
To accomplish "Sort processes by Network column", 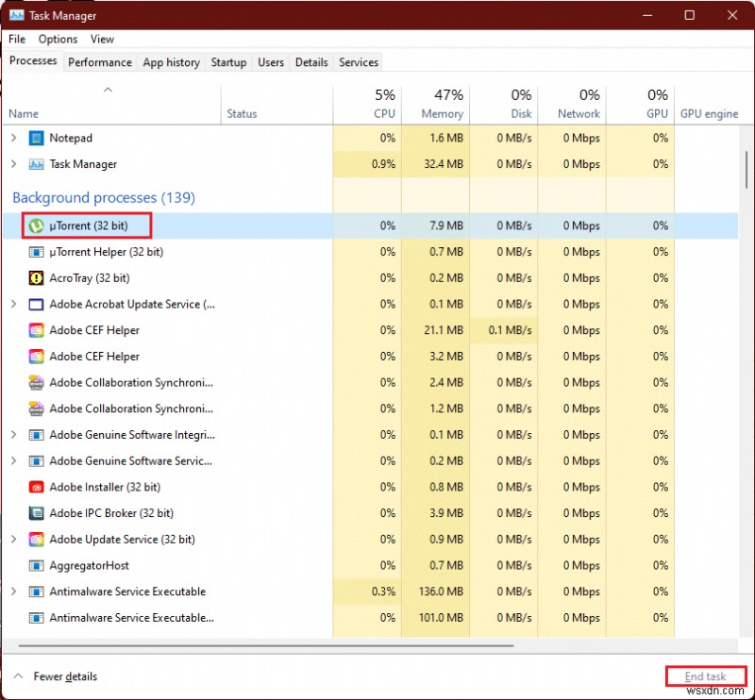I will [572, 105].
